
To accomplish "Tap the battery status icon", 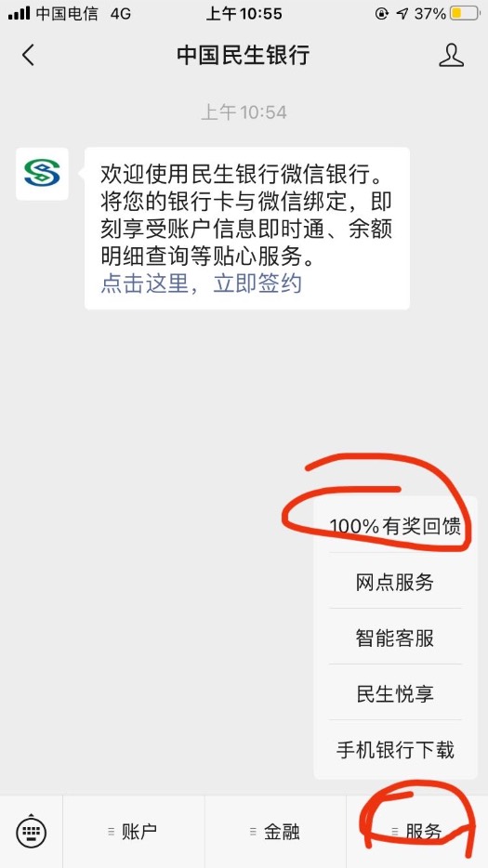I will 464,13.
